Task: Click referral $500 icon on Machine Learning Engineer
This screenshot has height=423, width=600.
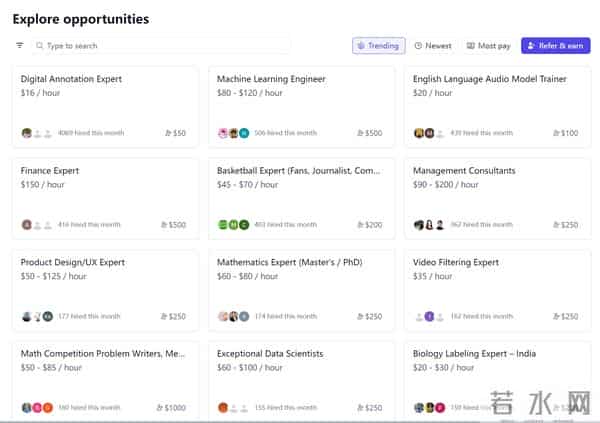Action: 361,133
